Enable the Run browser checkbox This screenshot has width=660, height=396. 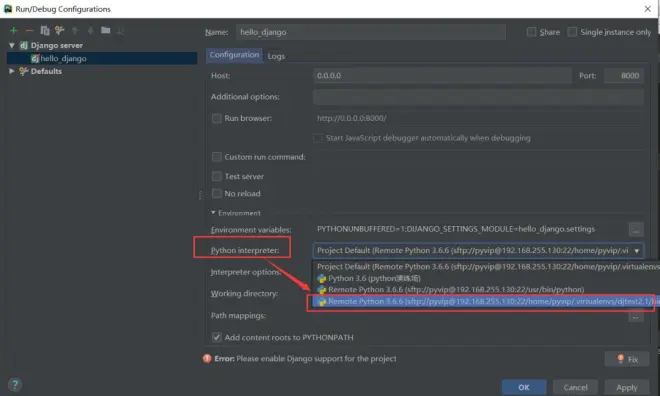click(x=217, y=118)
